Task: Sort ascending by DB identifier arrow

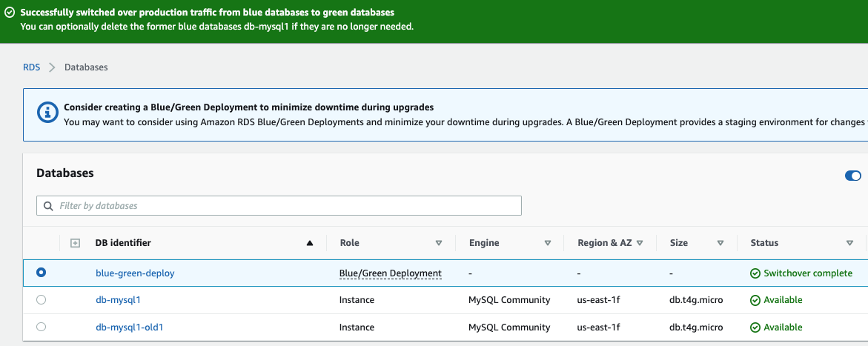Action: coord(310,243)
